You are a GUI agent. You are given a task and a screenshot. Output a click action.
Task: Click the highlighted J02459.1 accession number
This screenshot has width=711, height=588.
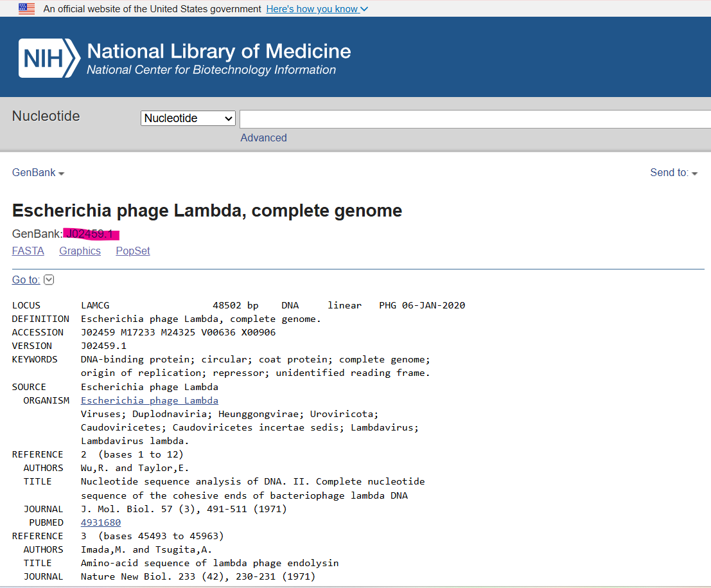[91, 234]
